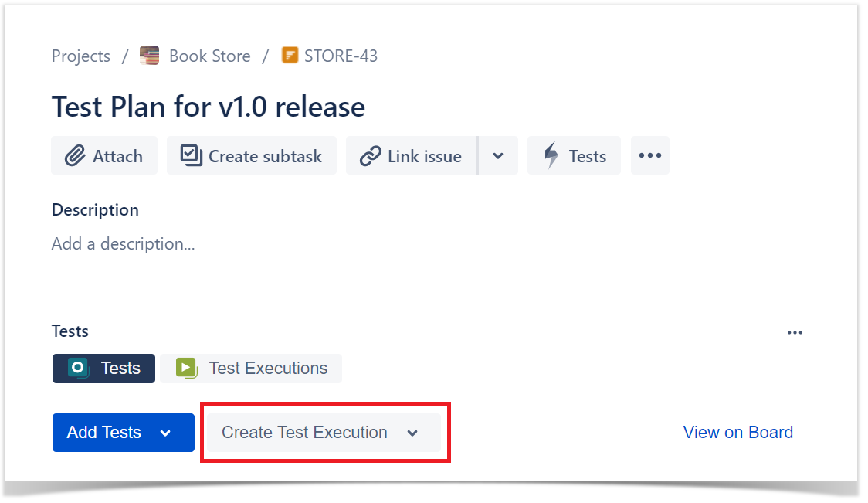Viewport: 868px width, 503px height.
Task: Click the Description heading
Action: pos(95,210)
